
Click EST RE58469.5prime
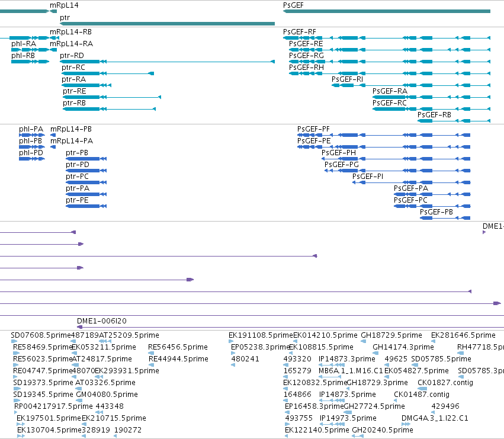(x=43, y=347)
